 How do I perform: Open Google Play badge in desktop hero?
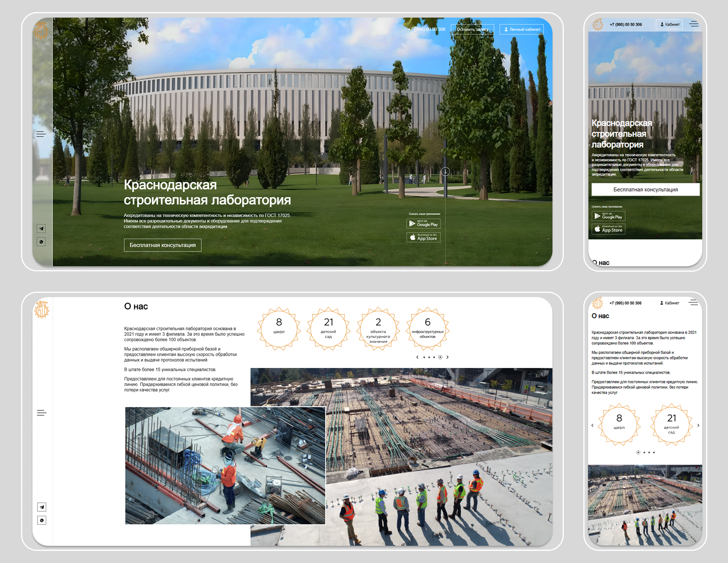point(423,224)
